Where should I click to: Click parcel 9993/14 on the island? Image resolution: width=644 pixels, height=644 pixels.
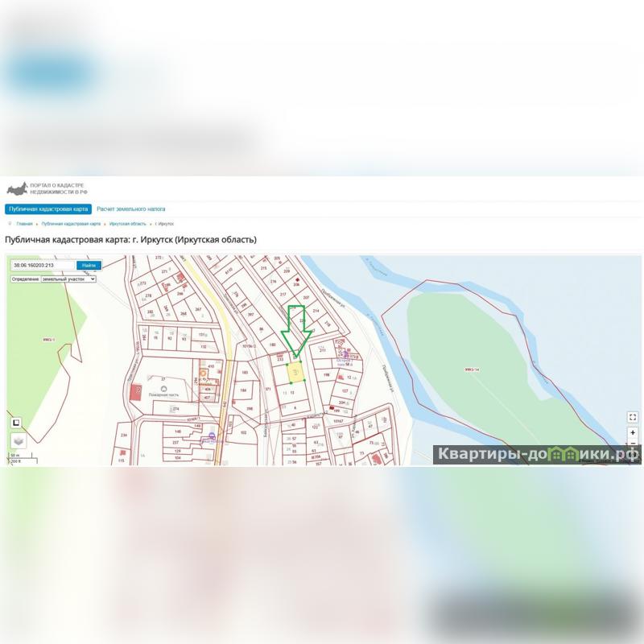[472, 369]
